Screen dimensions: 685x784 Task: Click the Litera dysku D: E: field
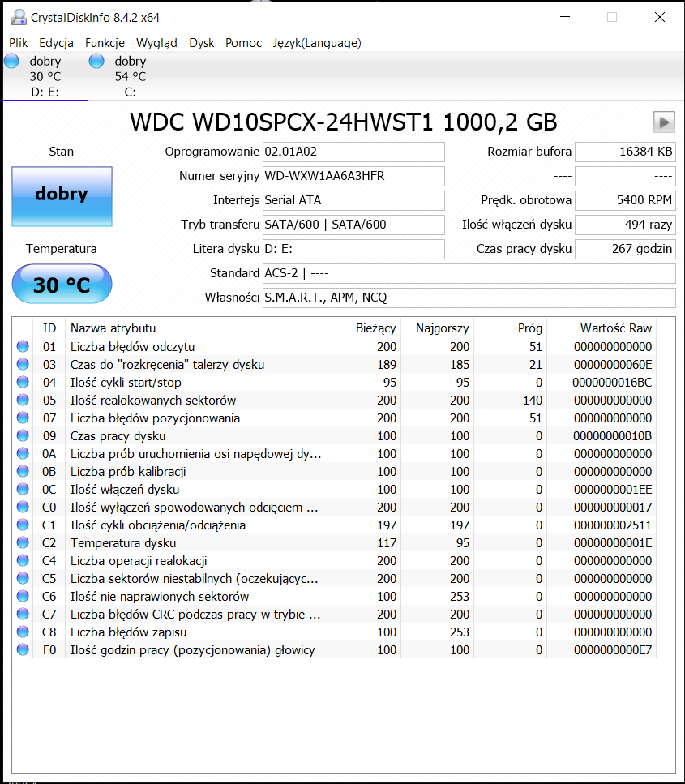click(353, 249)
